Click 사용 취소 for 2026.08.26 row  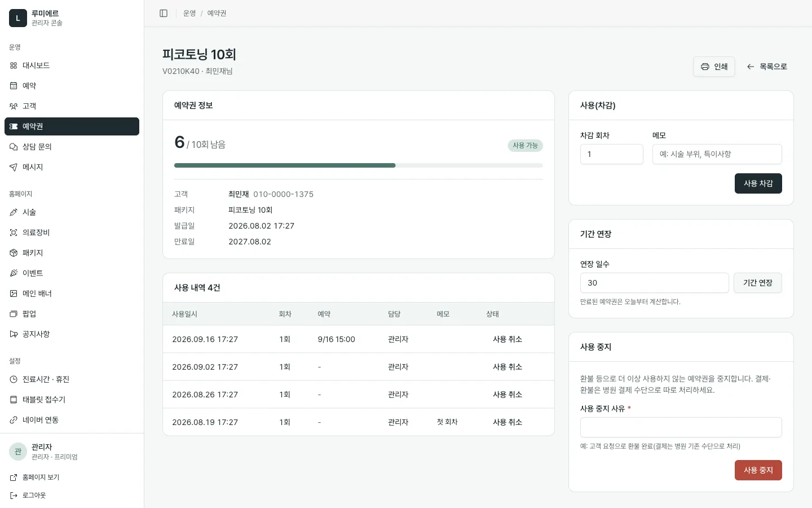(x=507, y=395)
